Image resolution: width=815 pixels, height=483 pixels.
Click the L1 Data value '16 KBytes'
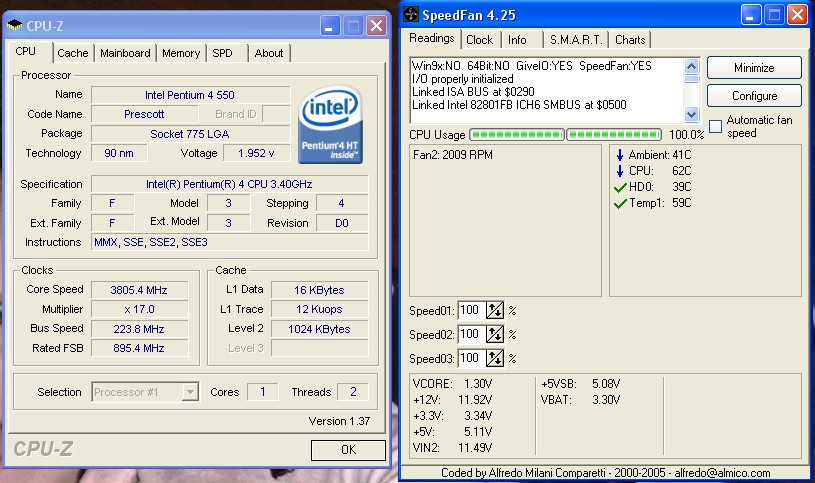click(319, 290)
